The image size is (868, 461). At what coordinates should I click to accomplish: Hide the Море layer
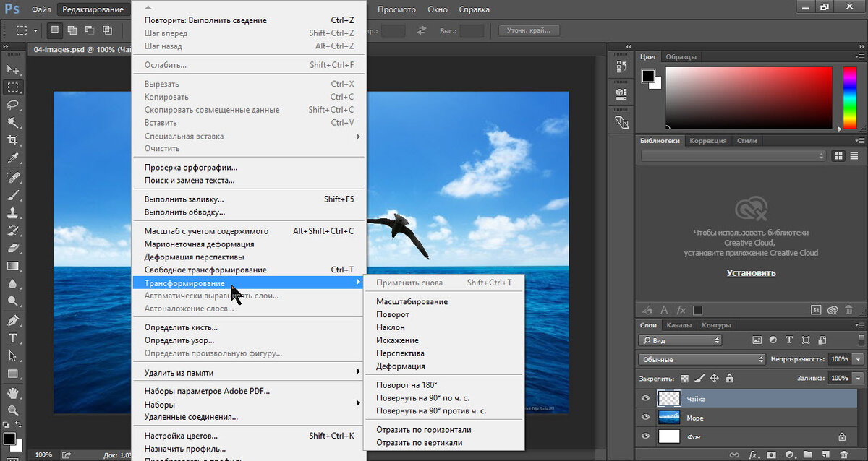pyautogui.click(x=646, y=418)
